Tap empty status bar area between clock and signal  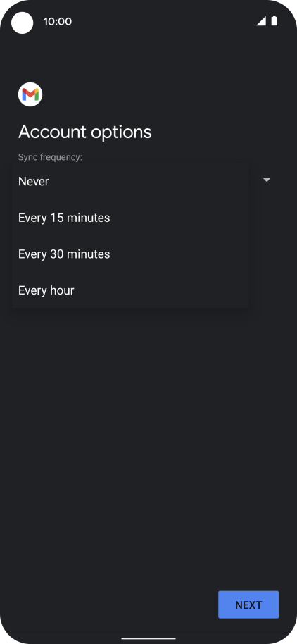coord(164,21)
